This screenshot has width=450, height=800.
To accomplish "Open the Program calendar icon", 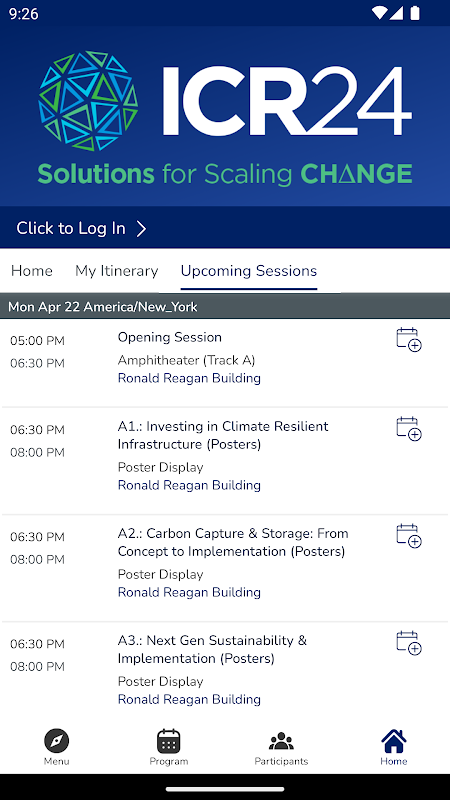I will click(169, 741).
